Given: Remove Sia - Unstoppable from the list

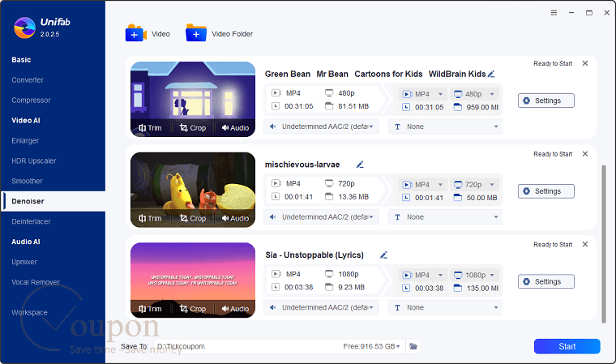Looking at the screenshot, I should click(x=585, y=244).
